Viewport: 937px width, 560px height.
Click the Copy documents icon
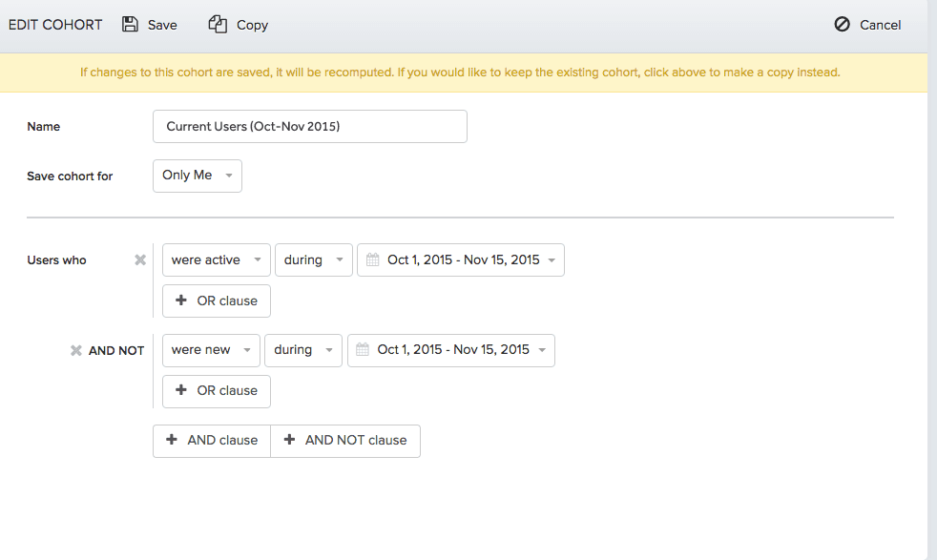pos(218,25)
